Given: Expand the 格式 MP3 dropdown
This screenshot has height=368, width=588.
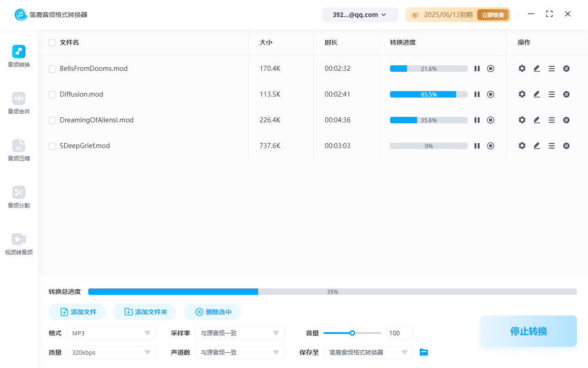Looking at the screenshot, I should coord(111,333).
